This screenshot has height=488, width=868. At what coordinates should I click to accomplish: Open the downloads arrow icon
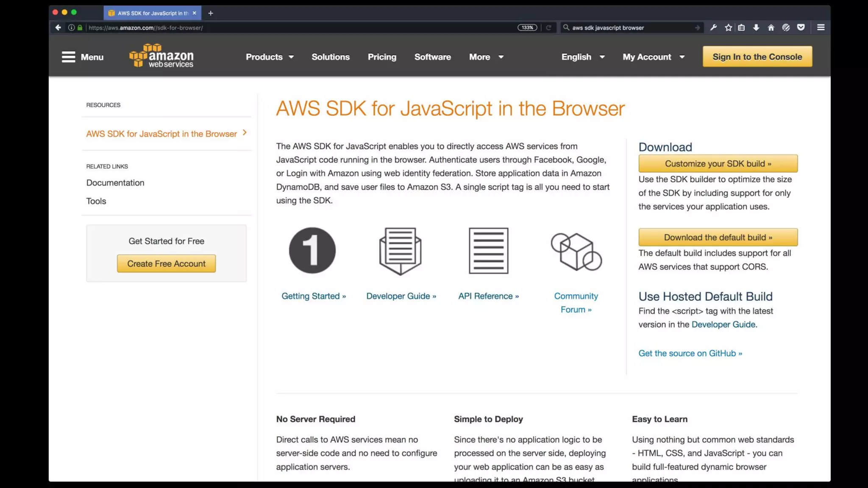[756, 28]
